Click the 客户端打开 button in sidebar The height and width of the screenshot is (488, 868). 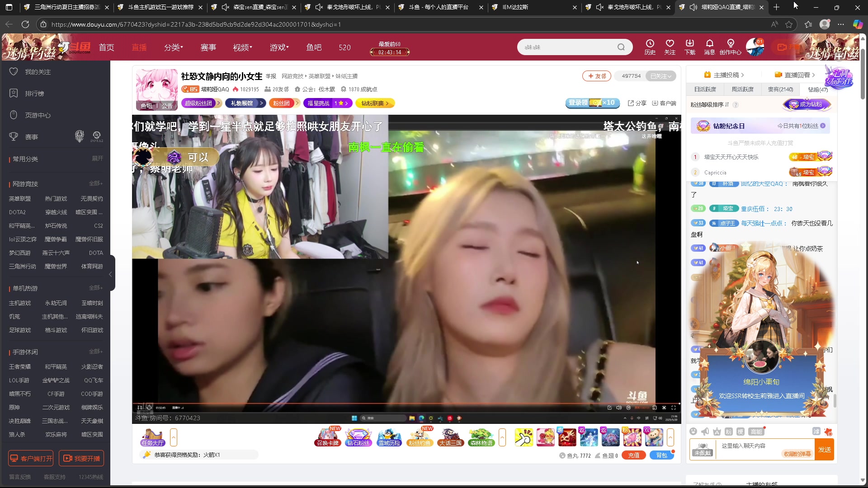click(31, 458)
